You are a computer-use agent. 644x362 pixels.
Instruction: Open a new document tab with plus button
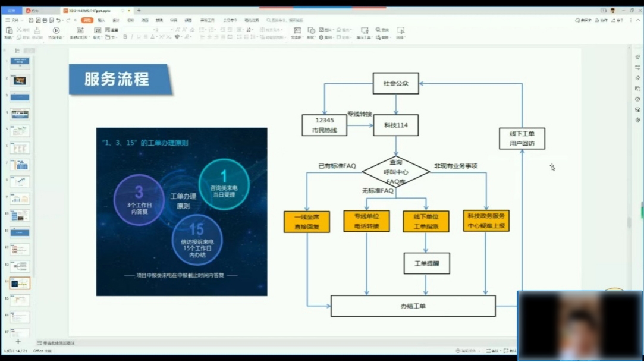pyautogui.click(x=139, y=11)
